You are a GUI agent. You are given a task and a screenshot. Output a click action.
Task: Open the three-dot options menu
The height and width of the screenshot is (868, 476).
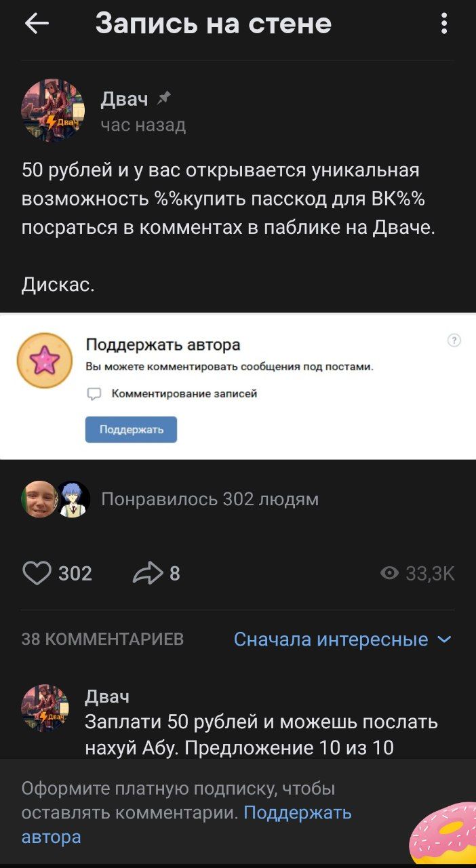[x=444, y=24]
